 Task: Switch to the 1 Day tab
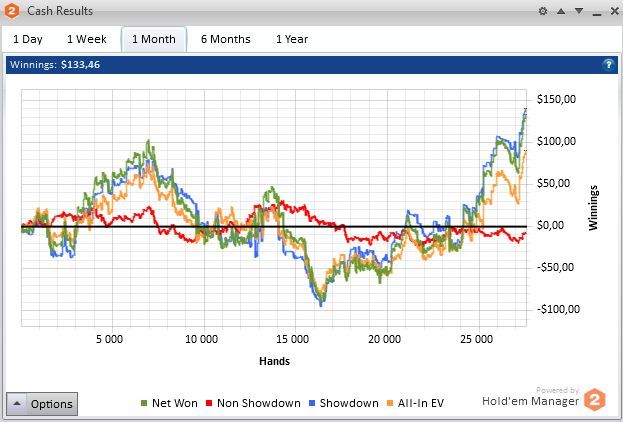(x=28, y=39)
